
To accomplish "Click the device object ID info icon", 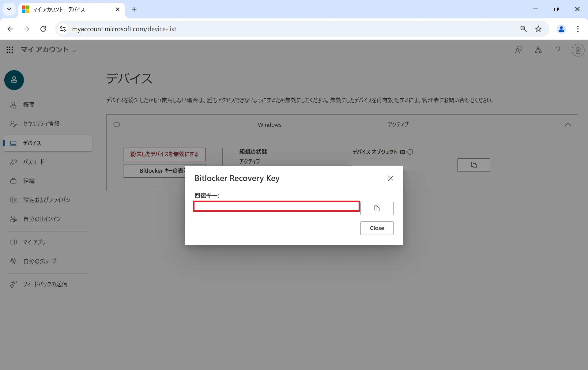I will pyautogui.click(x=410, y=152).
